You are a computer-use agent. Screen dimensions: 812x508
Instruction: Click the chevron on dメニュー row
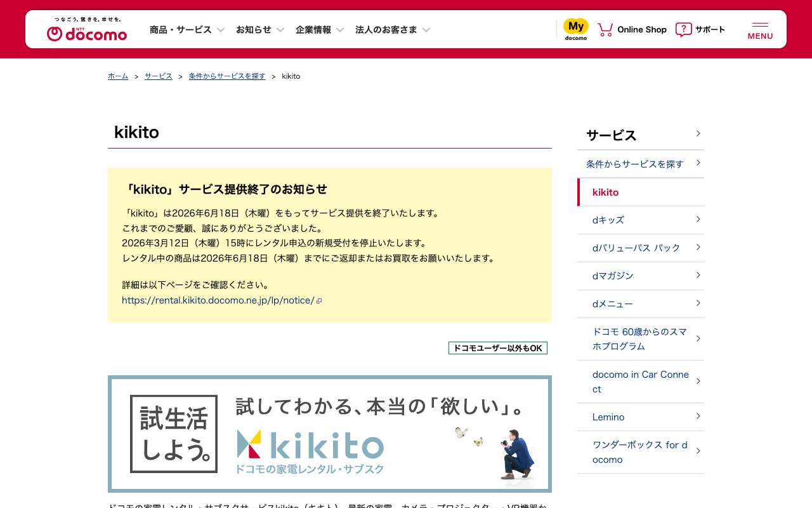tap(698, 303)
